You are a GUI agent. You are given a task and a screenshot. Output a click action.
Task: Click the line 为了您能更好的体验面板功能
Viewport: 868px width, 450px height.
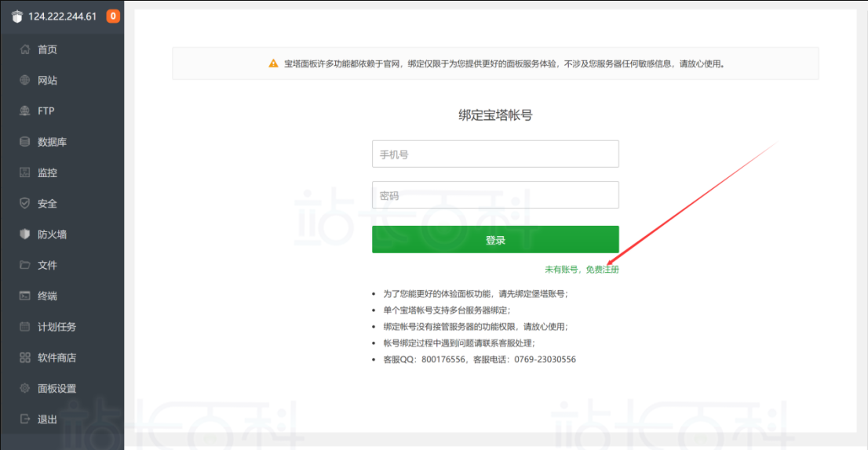[476, 293]
